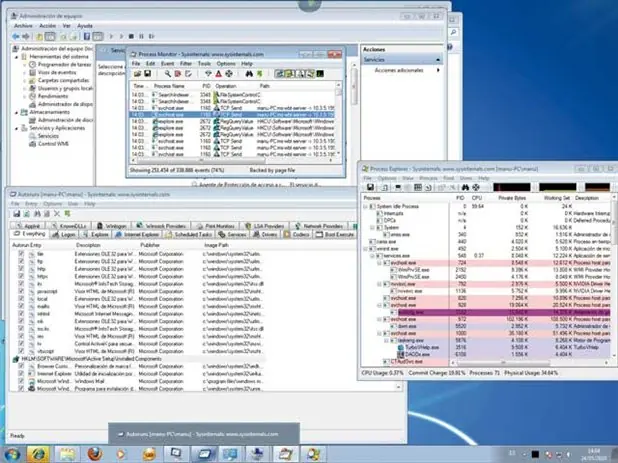Click the save disk icon in Process Monitor toolbar

[x=147, y=74]
